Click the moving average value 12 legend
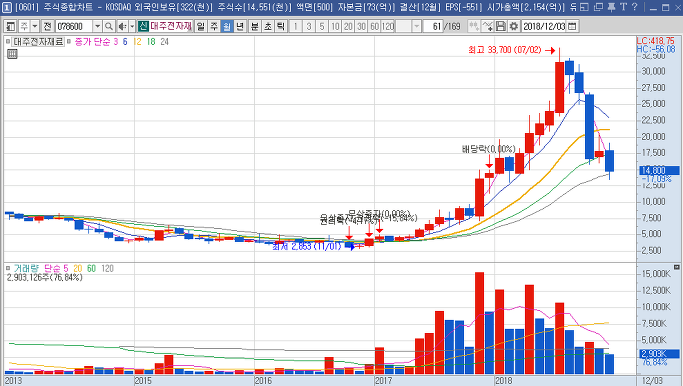 coord(137,42)
